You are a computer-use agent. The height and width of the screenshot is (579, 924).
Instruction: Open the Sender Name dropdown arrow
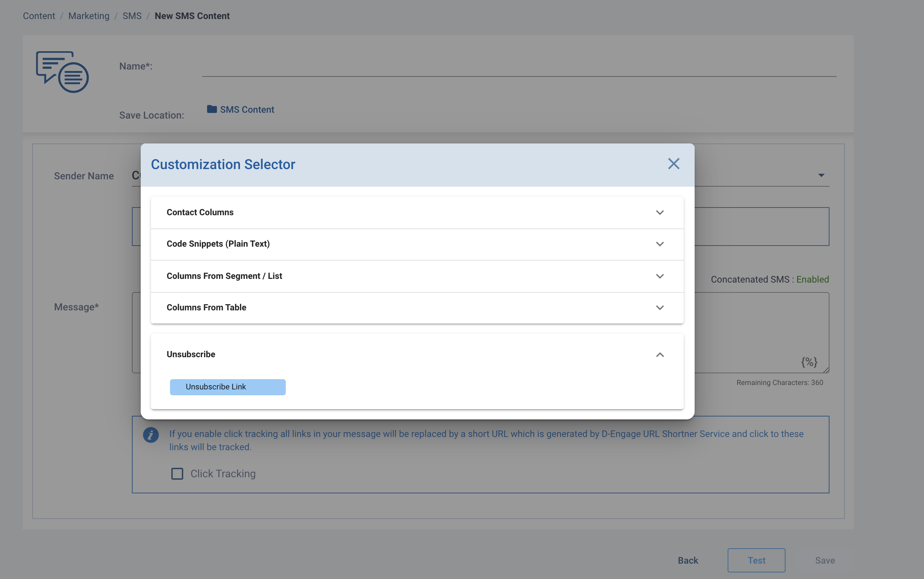tap(821, 175)
